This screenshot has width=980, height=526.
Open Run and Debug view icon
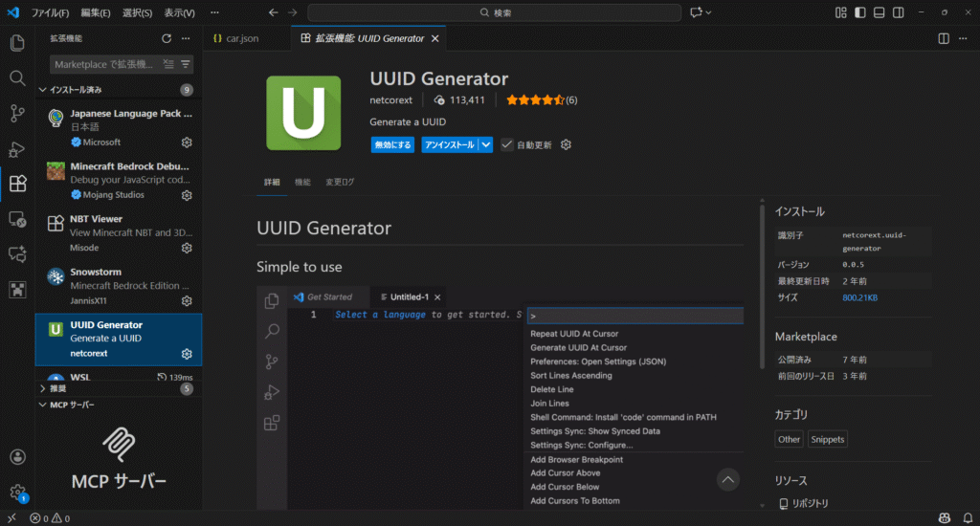tap(17, 149)
